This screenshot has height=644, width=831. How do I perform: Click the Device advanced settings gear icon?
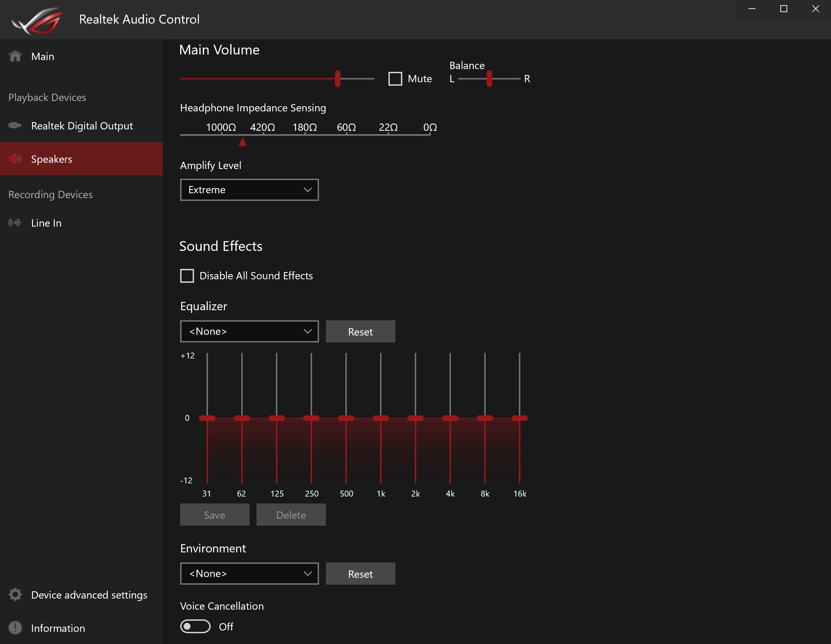tap(15, 594)
